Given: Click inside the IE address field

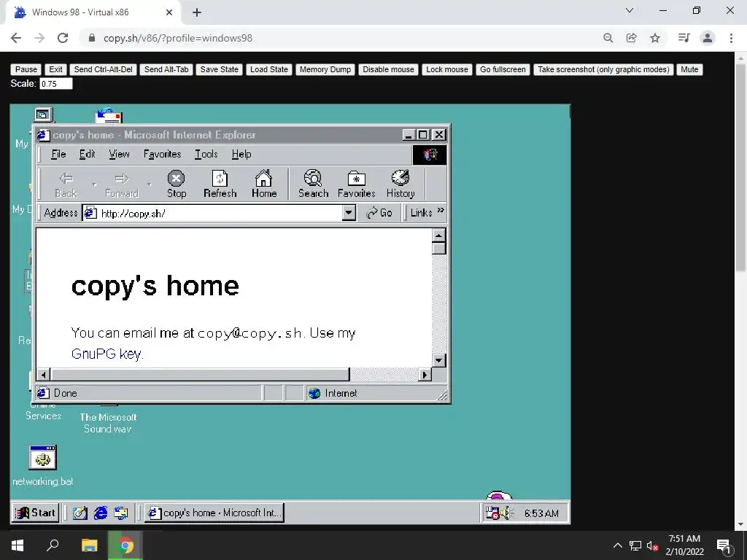Looking at the screenshot, I should pyautogui.click(x=219, y=213).
